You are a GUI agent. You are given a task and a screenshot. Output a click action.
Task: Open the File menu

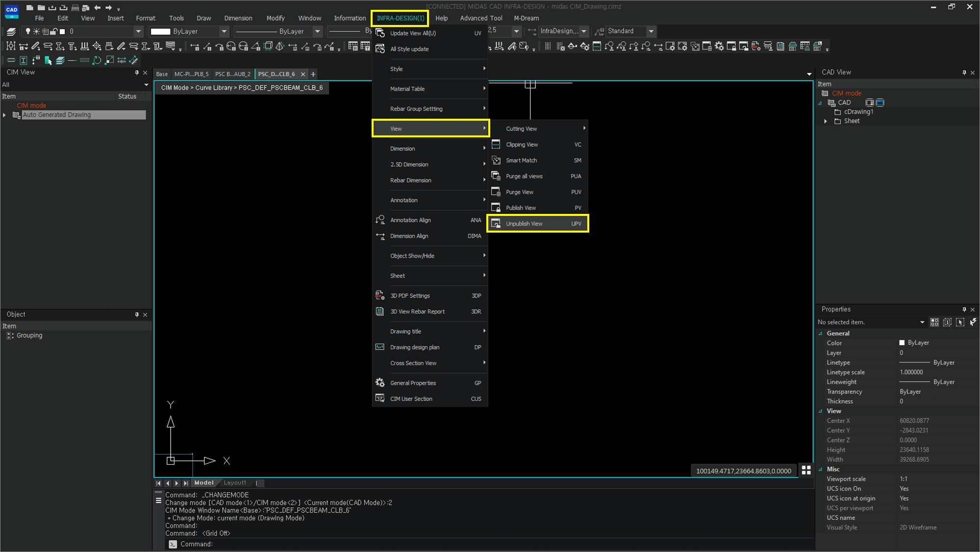coord(39,18)
